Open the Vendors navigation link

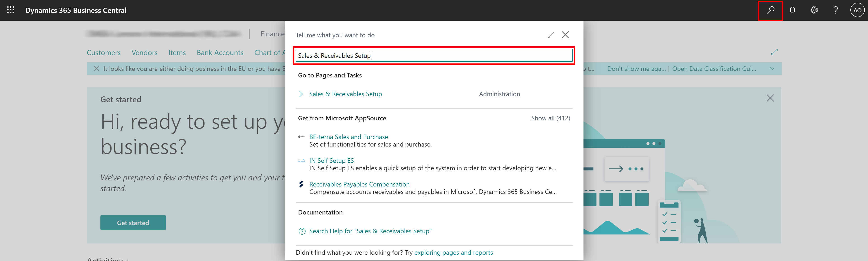click(x=145, y=52)
